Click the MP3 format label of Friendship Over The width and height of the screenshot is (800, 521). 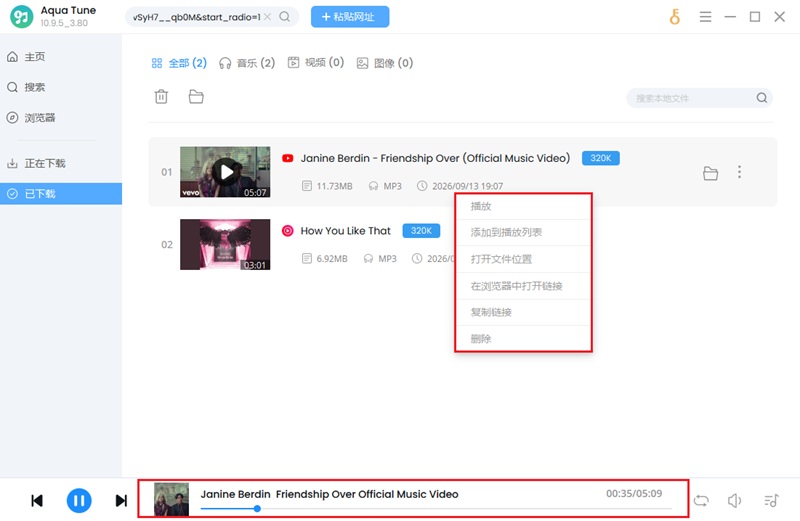[392, 186]
